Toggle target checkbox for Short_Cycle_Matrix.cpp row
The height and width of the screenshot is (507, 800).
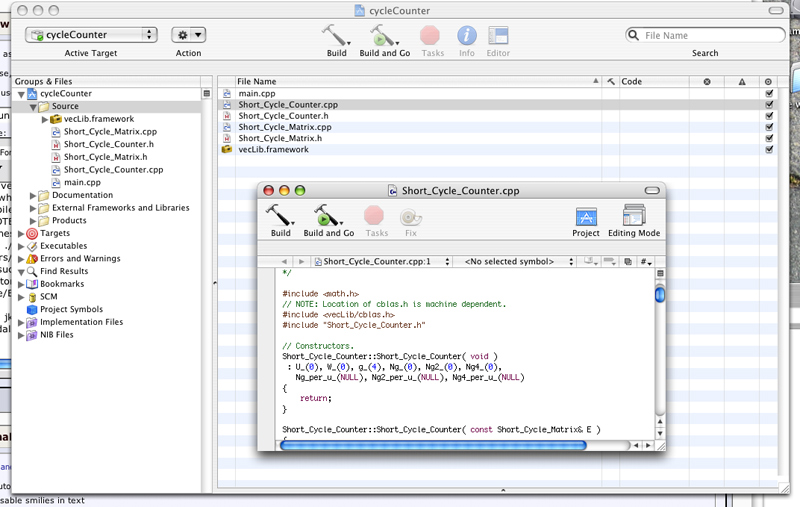(x=769, y=127)
